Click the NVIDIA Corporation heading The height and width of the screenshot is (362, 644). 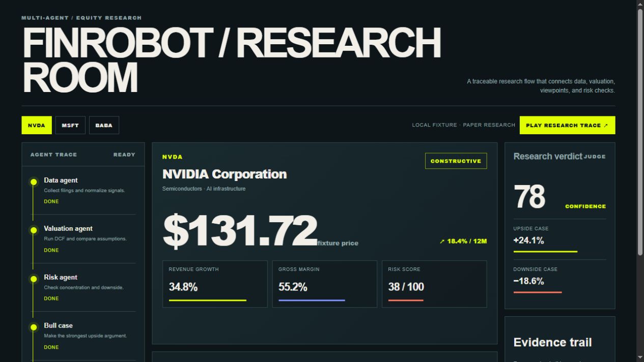(x=225, y=174)
